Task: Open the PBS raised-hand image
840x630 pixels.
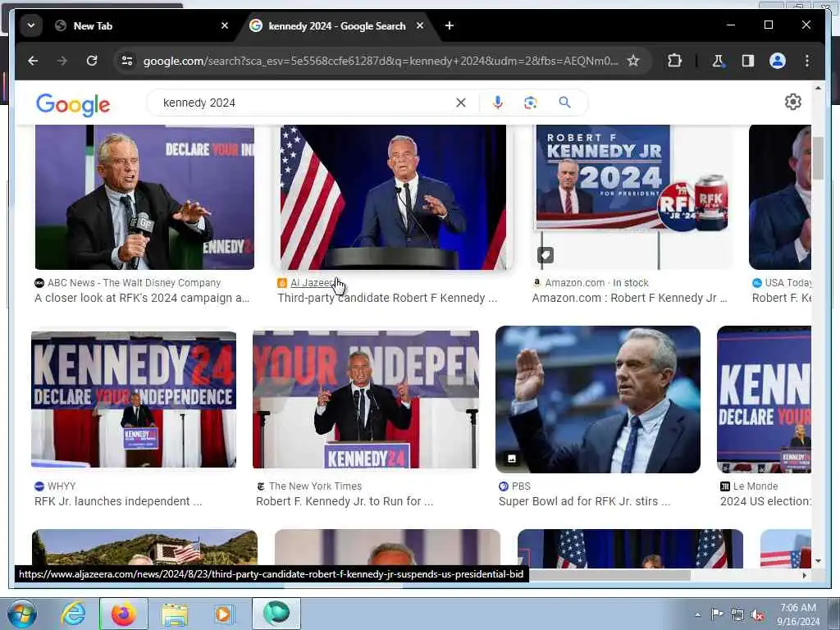Action: click(x=598, y=399)
